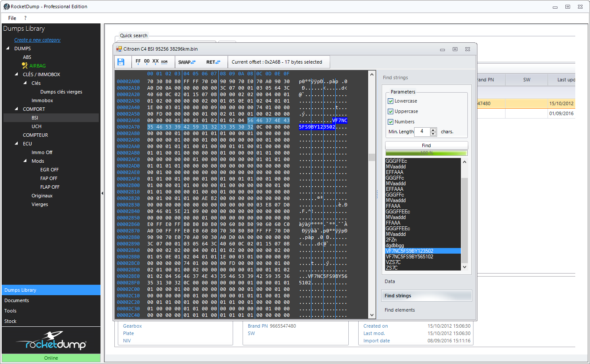The width and height of the screenshot is (590, 364).
Task: Click the FF fill toolbar icon
Action: 138,61
